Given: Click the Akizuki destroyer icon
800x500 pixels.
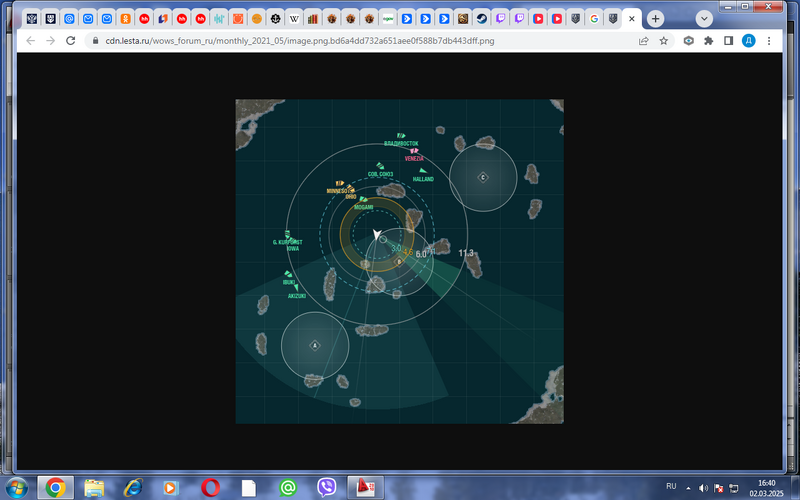Looking at the screenshot, I should [x=296, y=288].
